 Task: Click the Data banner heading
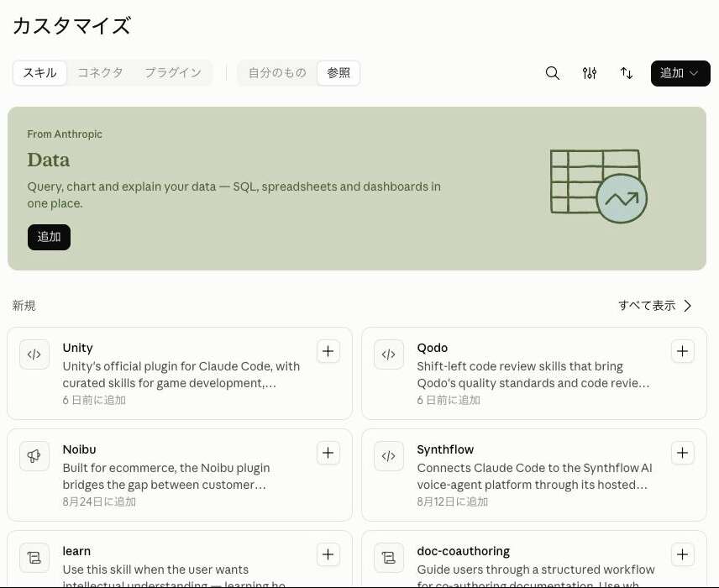49,160
